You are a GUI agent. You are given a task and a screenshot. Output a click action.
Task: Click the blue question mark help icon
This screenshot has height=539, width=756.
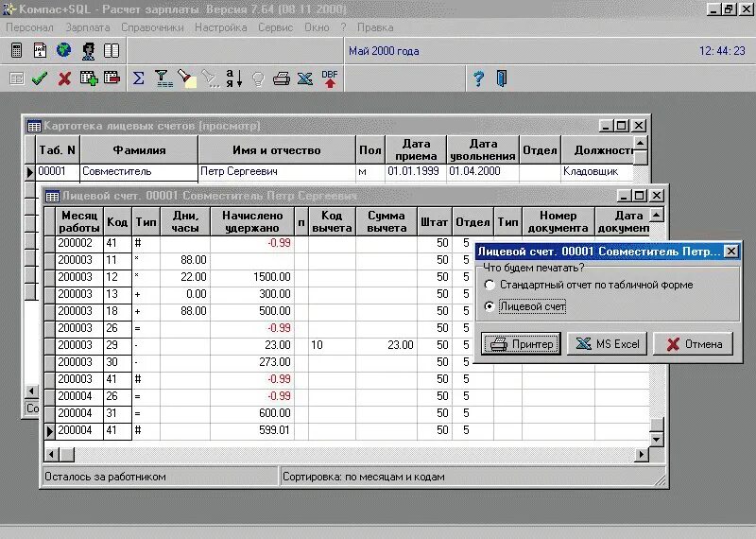point(478,78)
